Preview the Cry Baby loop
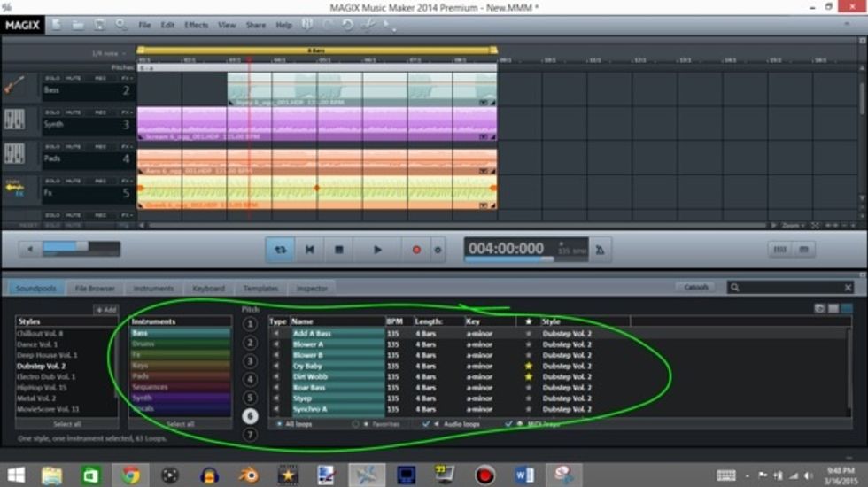The height and width of the screenshot is (487, 868). [x=276, y=366]
